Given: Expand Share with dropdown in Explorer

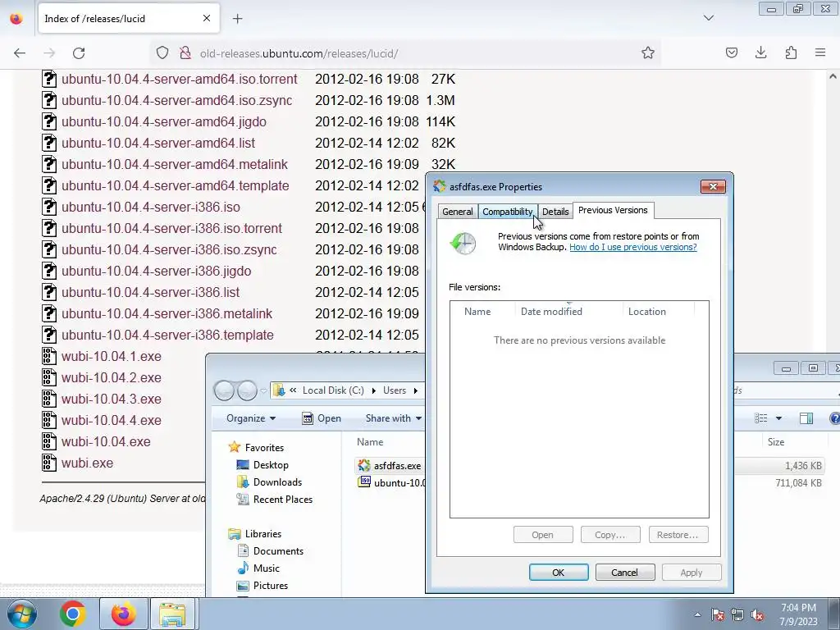Looking at the screenshot, I should click(393, 418).
